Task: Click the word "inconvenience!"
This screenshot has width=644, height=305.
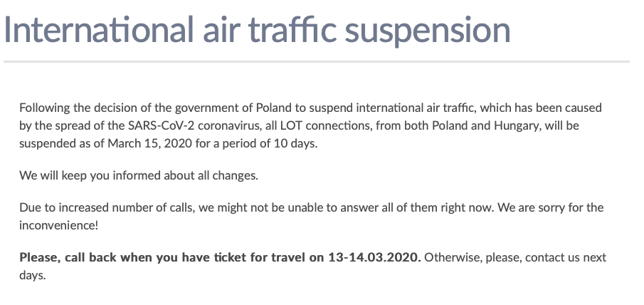Action: click(x=57, y=224)
